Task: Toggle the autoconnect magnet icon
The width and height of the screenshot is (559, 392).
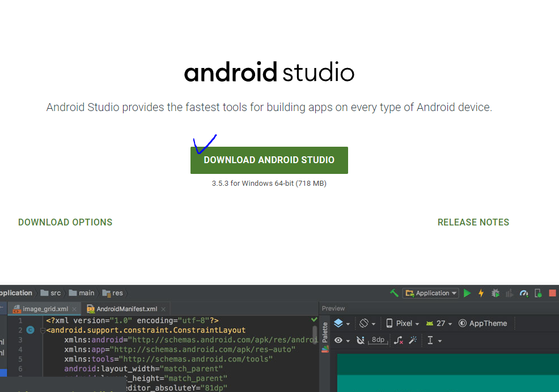Action: pyautogui.click(x=361, y=340)
